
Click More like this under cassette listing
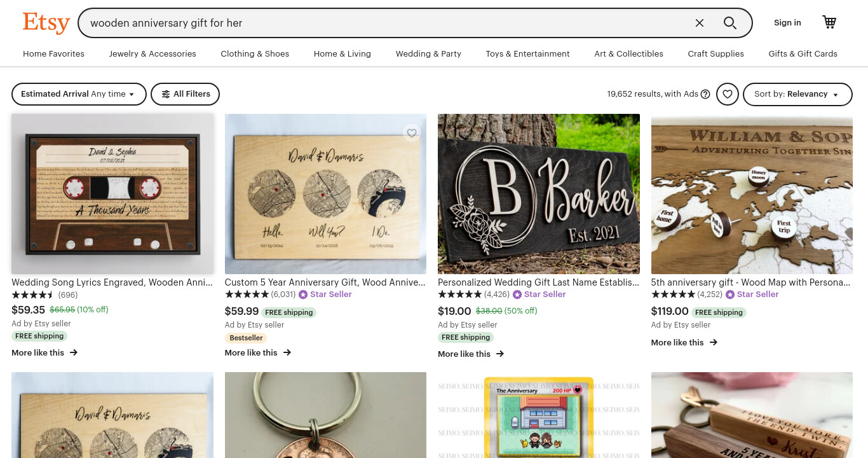(44, 352)
